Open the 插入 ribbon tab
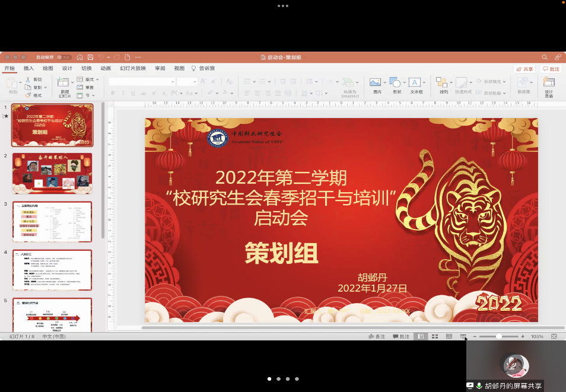566x392 pixels. (x=28, y=68)
